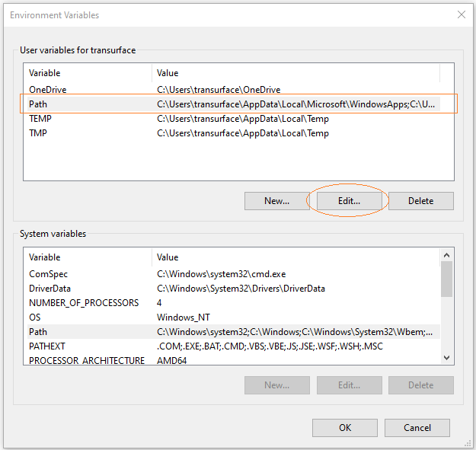Screen dimensions: 476x450
Task: Click the user variables Value column header
Action: click(296, 73)
